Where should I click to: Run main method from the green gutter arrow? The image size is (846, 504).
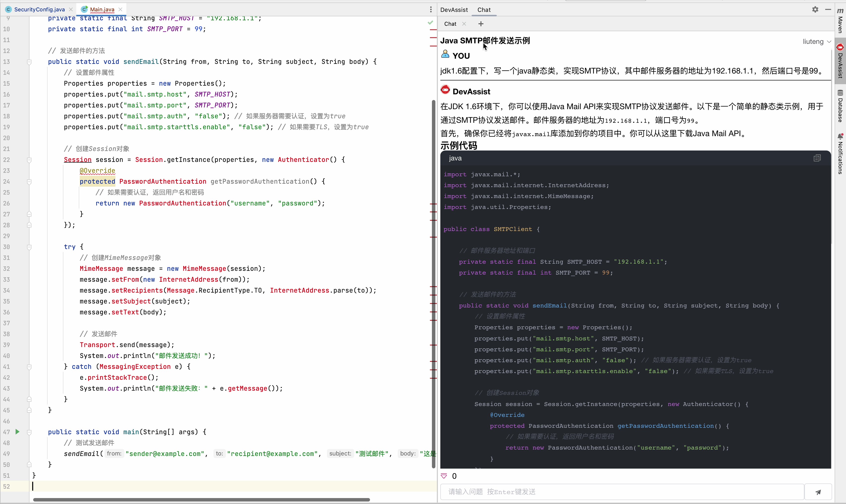17,432
